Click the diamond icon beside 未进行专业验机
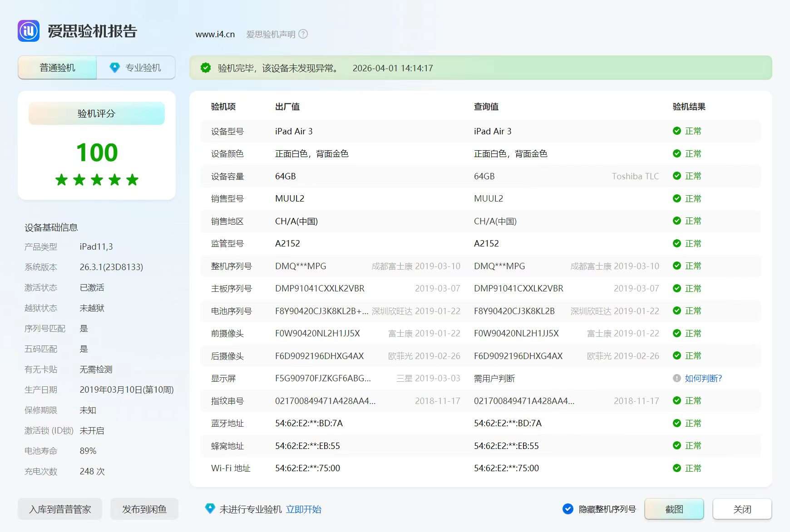 [210, 509]
